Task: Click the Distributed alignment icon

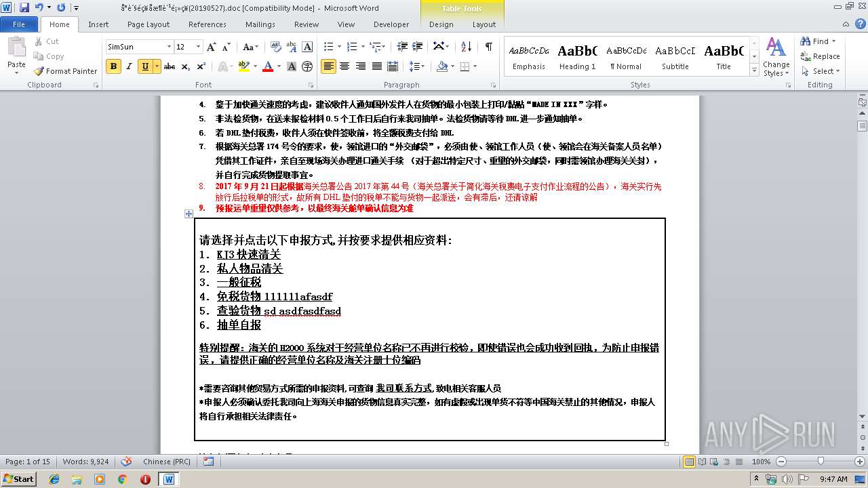Action: [392, 66]
